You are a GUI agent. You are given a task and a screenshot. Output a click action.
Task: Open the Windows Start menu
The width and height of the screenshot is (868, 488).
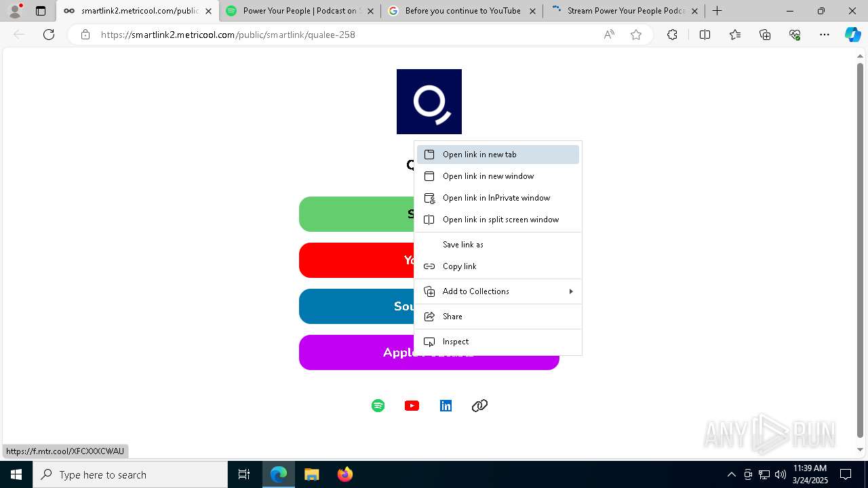(16, 474)
